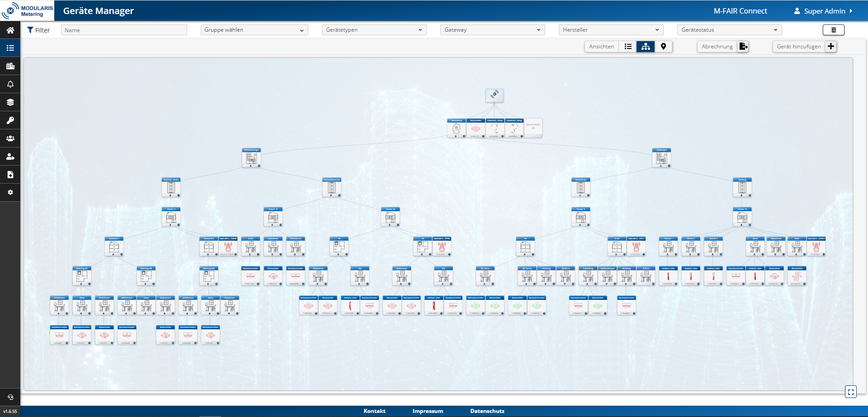Click the trash delete filter button
The image size is (868, 417).
click(833, 30)
